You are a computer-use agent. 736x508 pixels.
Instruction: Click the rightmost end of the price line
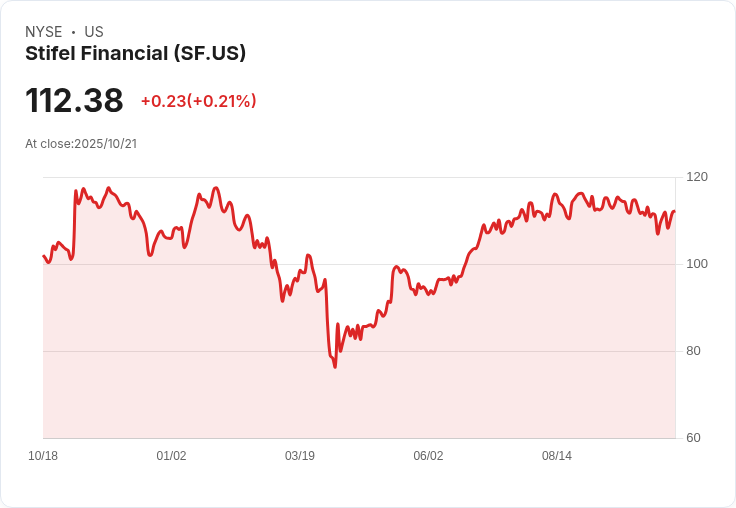(x=675, y=211)
